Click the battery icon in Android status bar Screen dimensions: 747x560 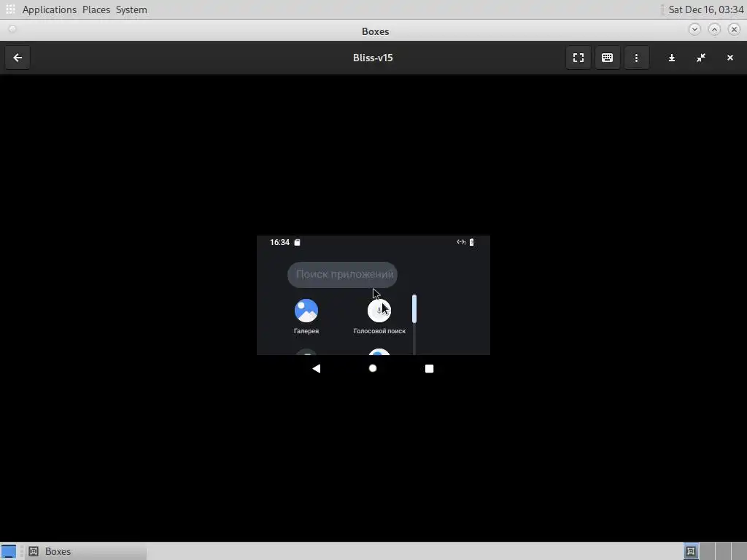(472, 242)
